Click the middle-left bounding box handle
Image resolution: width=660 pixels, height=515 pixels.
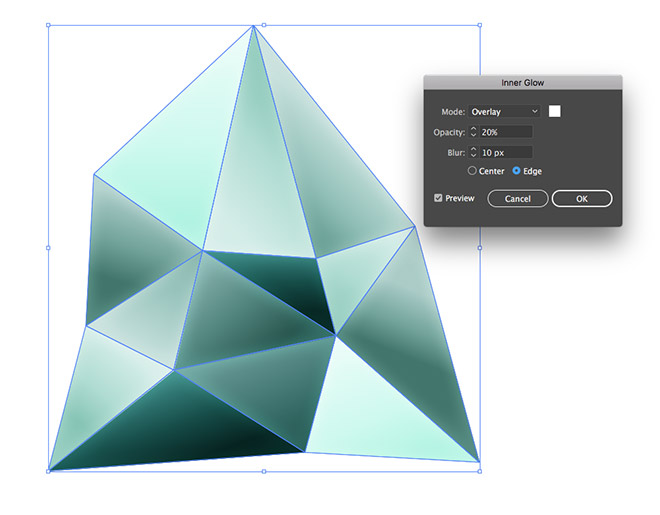(x=48, y=247)
